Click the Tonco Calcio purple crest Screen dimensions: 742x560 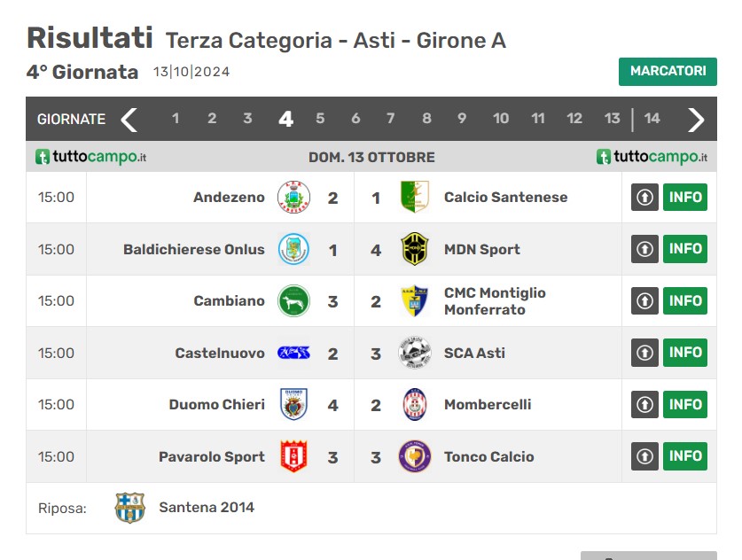coord(414,456)
